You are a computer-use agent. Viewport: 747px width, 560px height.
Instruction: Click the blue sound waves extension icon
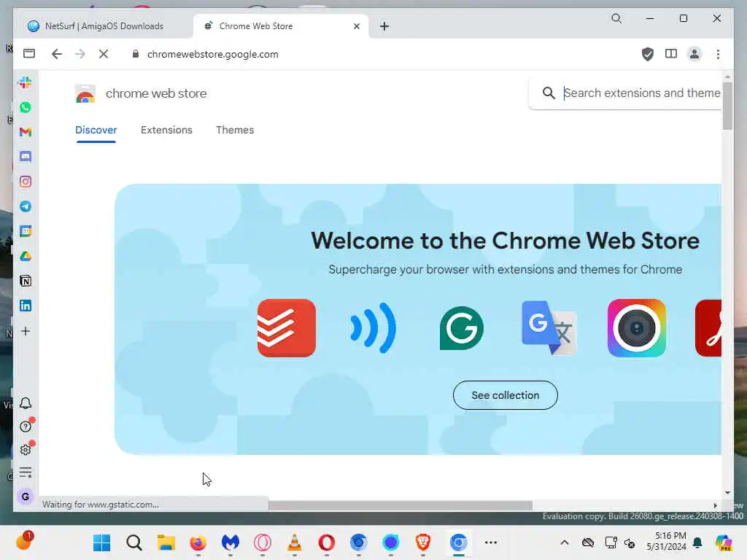click(373, 328)
